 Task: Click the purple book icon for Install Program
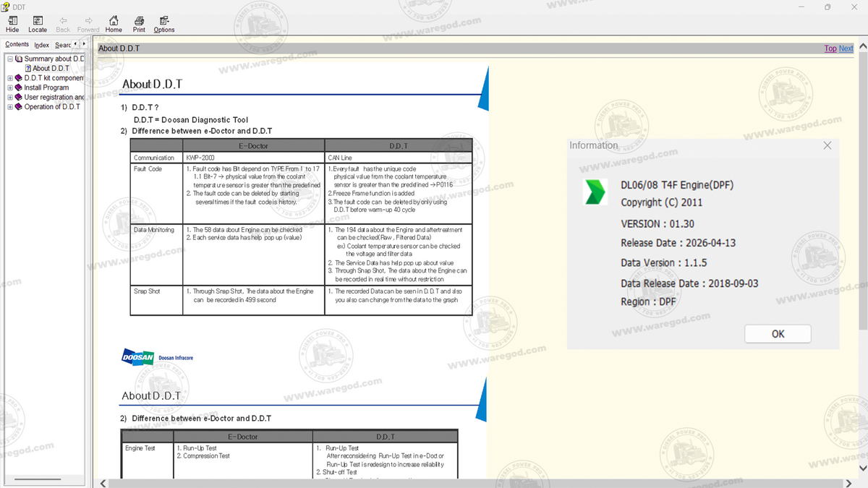[19, 87]
